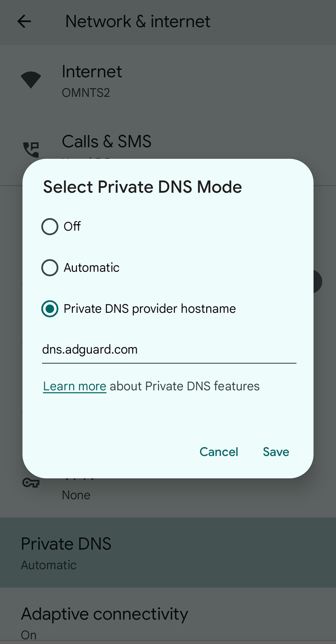Viewport: 336px width, 644px height.
Task: Tap the Wi-Fi icon beside Internet
Action: click(31, 79)
